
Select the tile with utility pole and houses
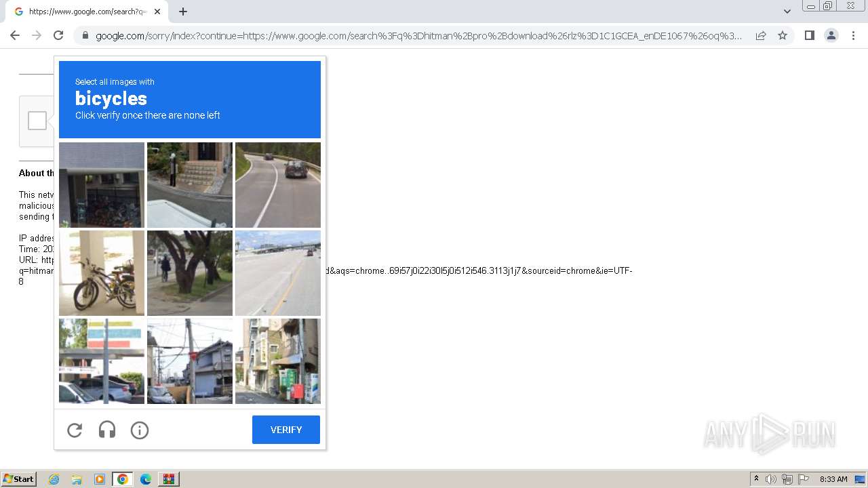click(x=190, y=361)
